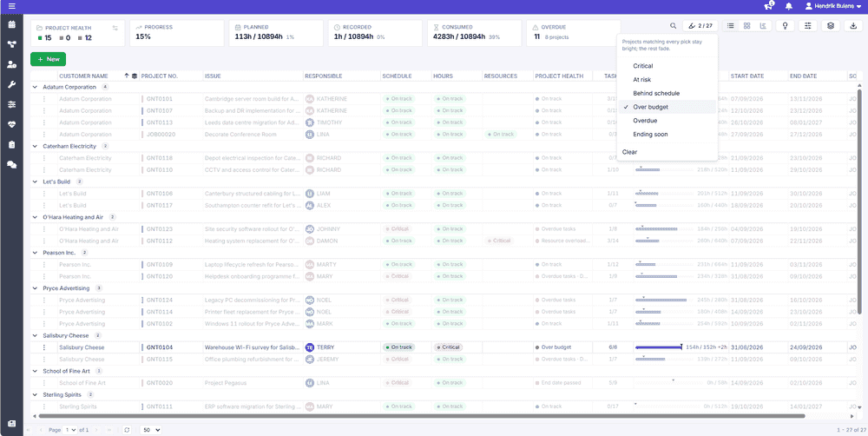
Task: Open the page size dropdown showing 50
Action: click(x=150, y=429)
